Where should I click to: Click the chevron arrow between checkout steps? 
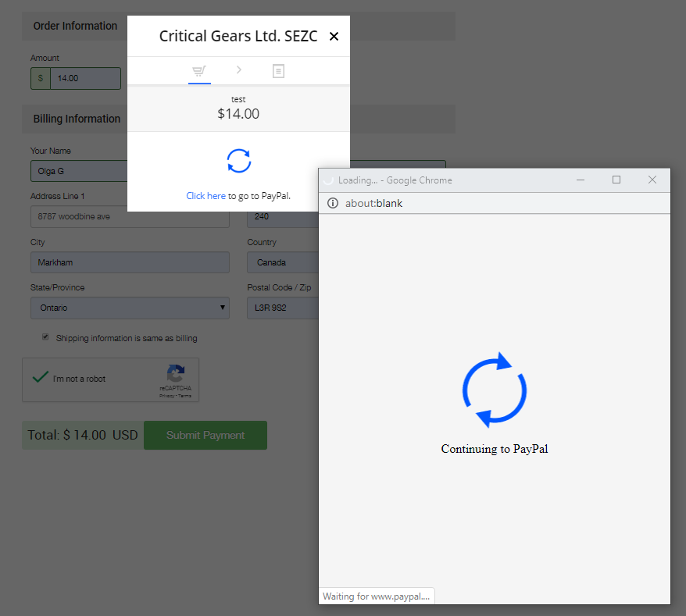(239, 70)
